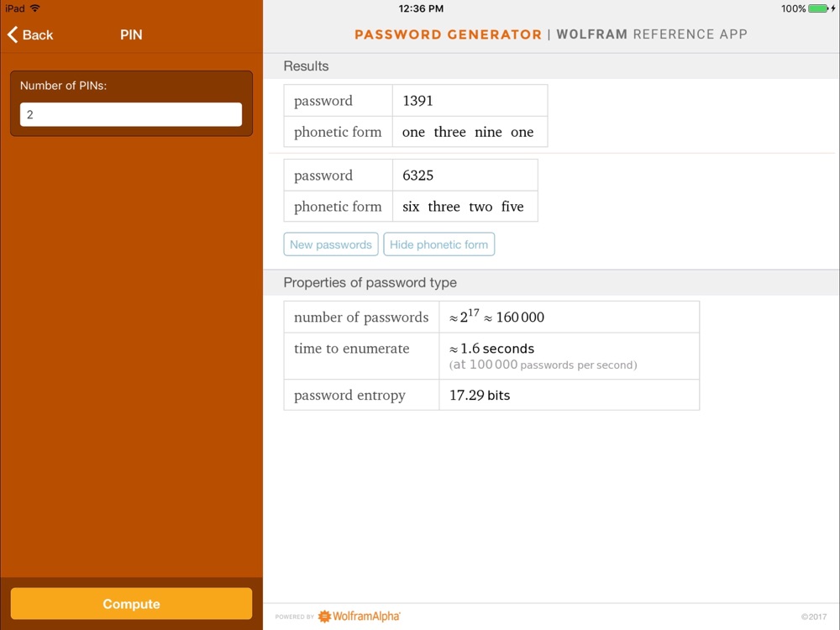This screenshot has height=630, width=840.
Task: Tap the "Number of PINs:" label
Action: pyautogui.click(x=63, y=86)
